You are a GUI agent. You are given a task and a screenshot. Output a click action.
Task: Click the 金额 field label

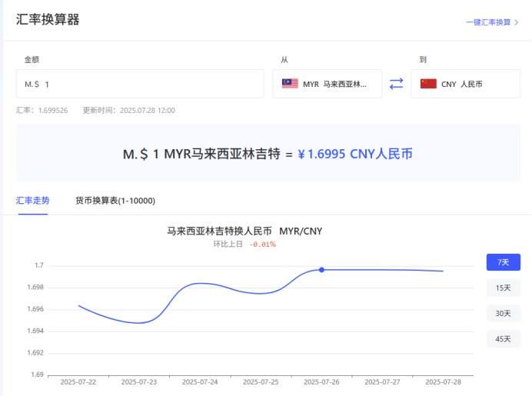pyautogui.click(x=32, y=60)
